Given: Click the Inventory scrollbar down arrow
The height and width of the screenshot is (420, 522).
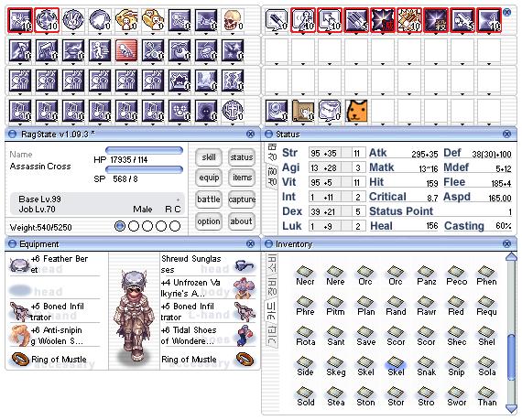Looking at the screenshot, I should point(511,408).
